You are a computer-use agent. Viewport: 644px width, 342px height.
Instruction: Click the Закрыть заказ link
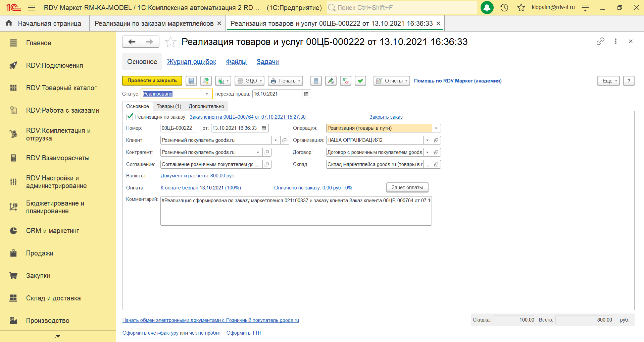tap(386, 117)
